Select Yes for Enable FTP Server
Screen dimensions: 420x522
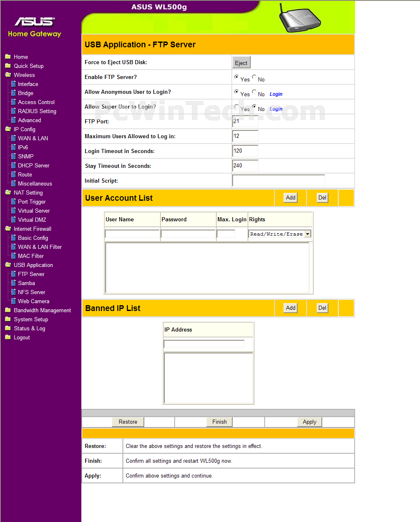[x=236, y=77]
